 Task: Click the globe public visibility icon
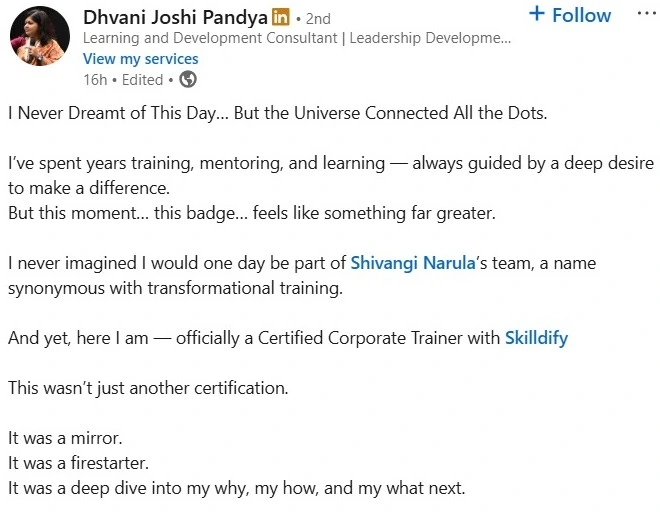click(x=187, y=79)
